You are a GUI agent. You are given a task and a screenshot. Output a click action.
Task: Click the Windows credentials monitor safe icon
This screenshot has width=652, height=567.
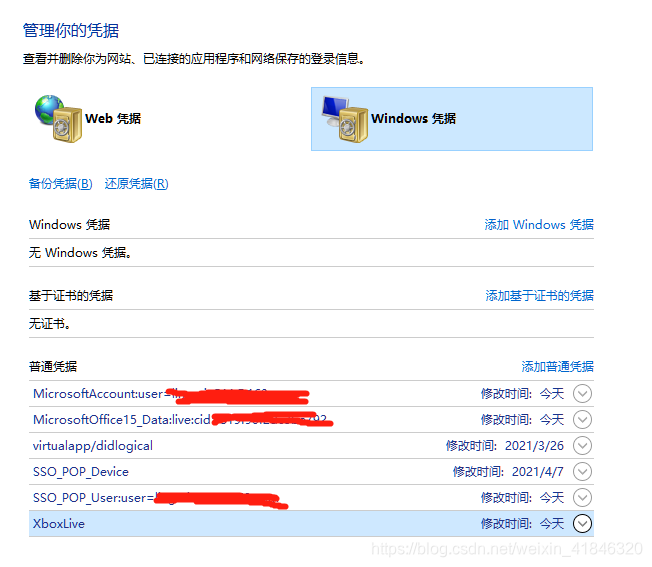[x=345, y=119]
